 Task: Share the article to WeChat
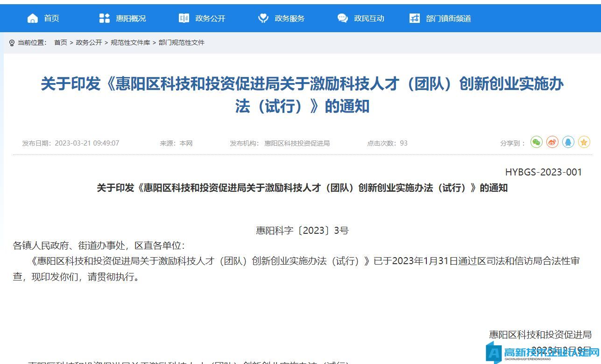537,142
